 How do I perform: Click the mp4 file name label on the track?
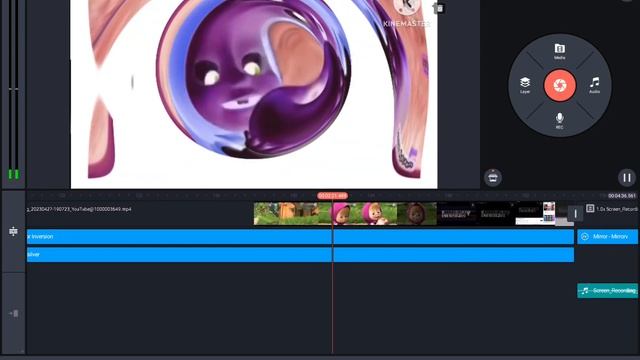[x=79, y=209]
